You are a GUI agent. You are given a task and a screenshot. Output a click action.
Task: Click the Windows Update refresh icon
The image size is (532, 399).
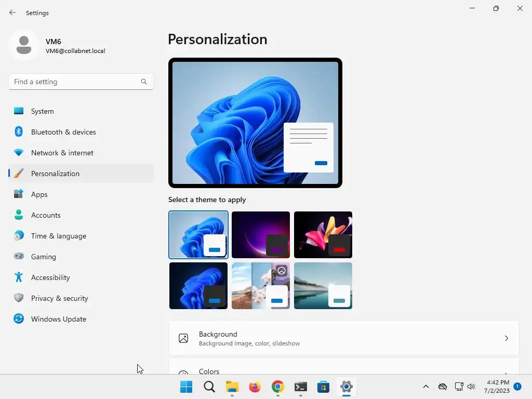click(19, 318)
